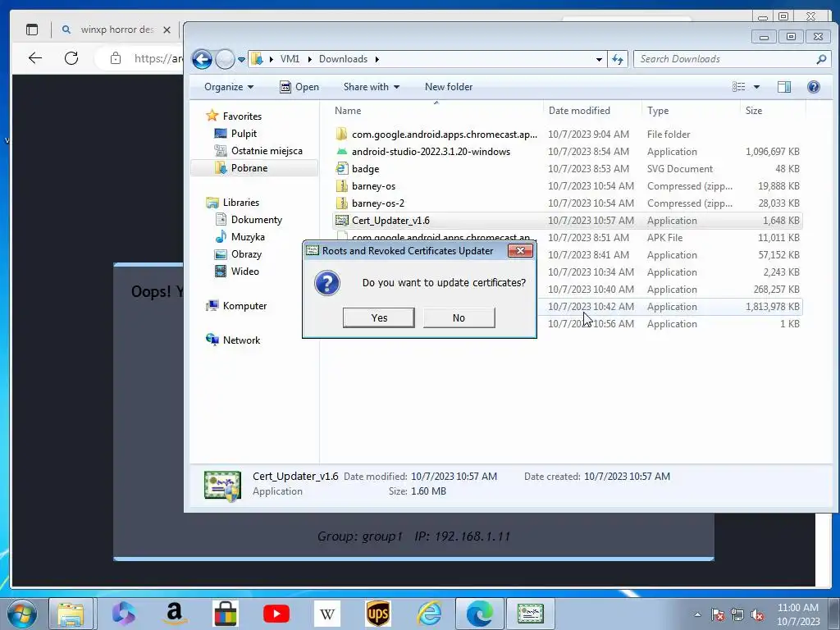Expand the arrow after Downloads breadcrumb

pos(377,59)
